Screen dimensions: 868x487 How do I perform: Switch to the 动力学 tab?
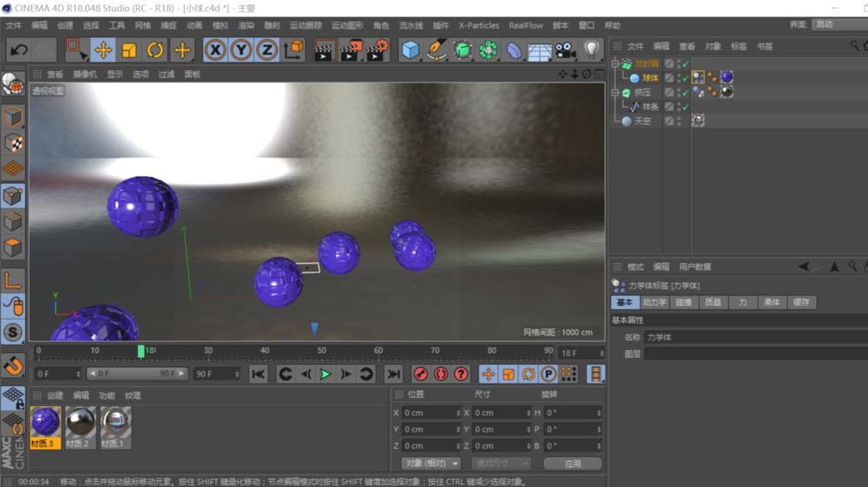[x=654, y=302]
